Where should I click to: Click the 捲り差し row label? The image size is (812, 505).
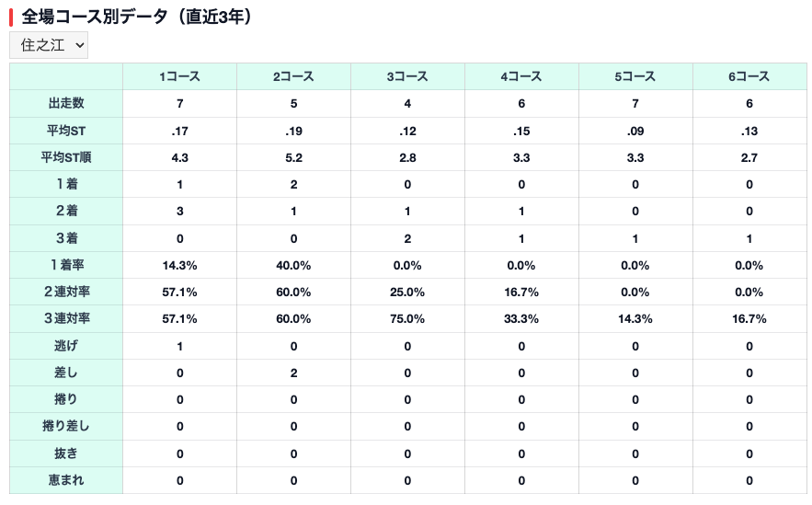(66, 426)
